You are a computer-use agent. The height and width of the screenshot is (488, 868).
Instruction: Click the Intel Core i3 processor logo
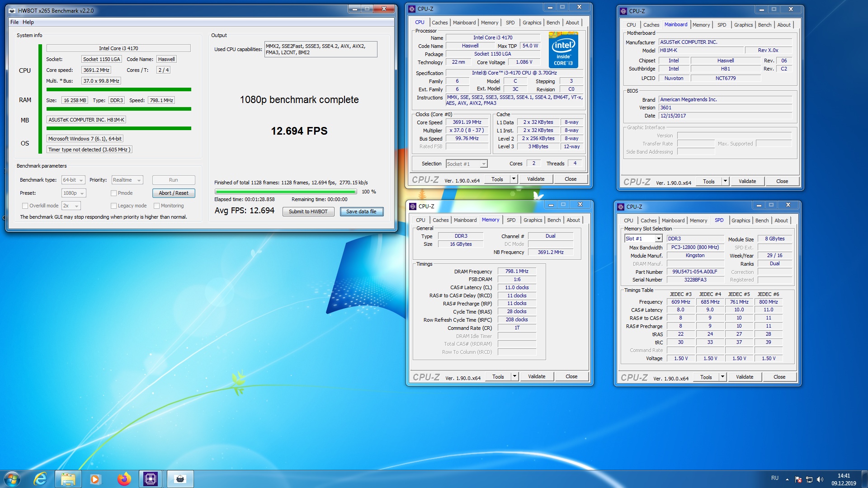pyautogui.click(x=563, y=50)
